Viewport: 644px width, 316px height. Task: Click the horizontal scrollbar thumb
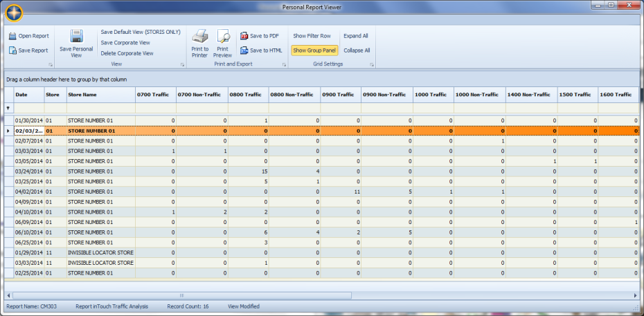pyautogui.click(x=182, y=295)
